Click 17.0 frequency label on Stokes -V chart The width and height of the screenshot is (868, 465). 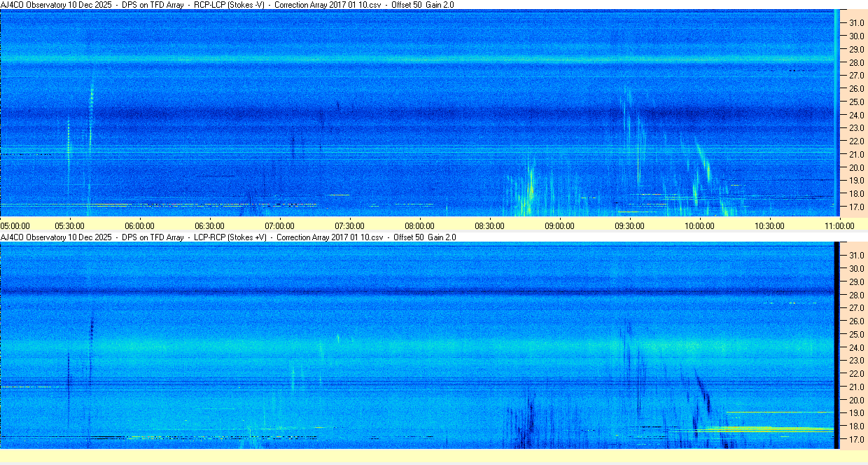[x=857, y=207]
